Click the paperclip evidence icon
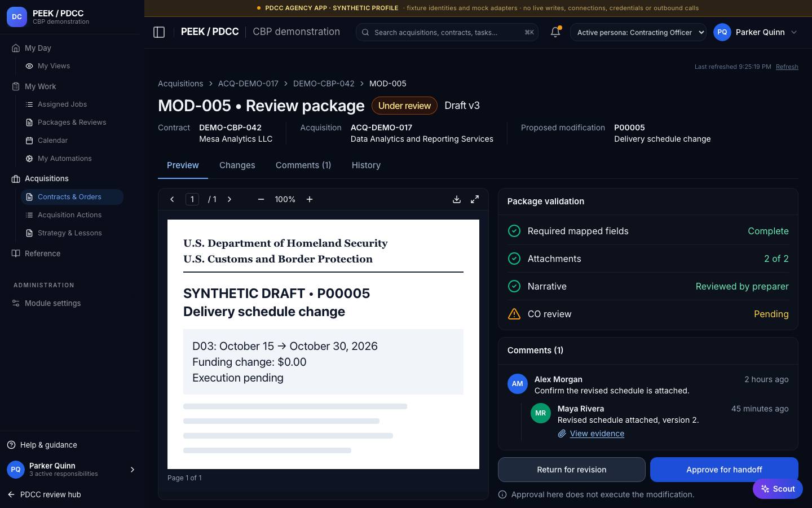 tap(562, 433)
